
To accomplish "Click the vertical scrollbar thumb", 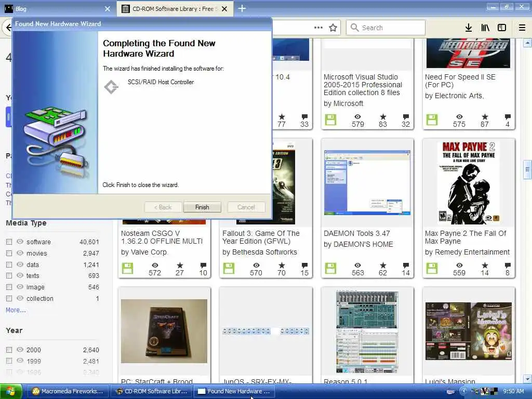I will (527, 169).
